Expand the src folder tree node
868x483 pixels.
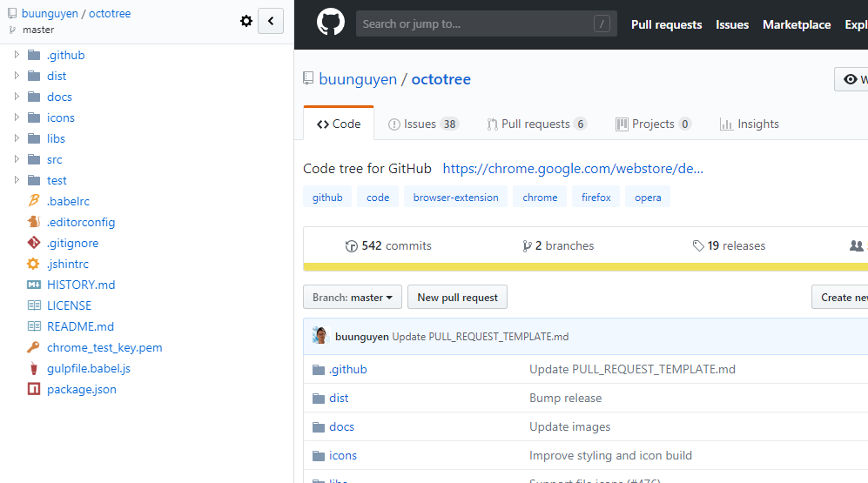pyautogui.click(x=17, y=159)
